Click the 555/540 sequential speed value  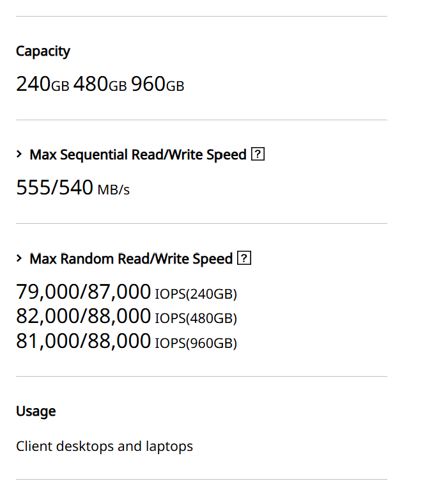[54, 188]
